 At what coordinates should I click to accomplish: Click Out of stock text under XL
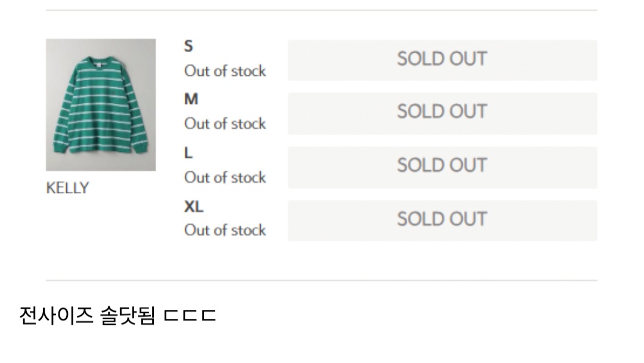(225, 230)
